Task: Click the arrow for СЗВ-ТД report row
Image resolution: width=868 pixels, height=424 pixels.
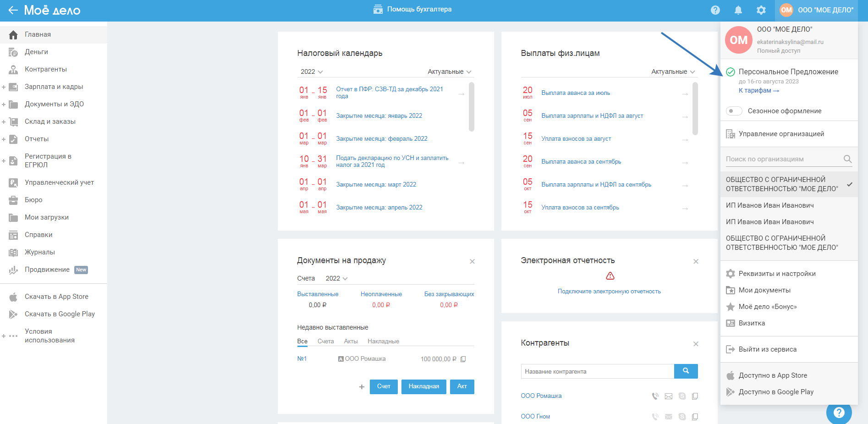Action: pos(461,94)
